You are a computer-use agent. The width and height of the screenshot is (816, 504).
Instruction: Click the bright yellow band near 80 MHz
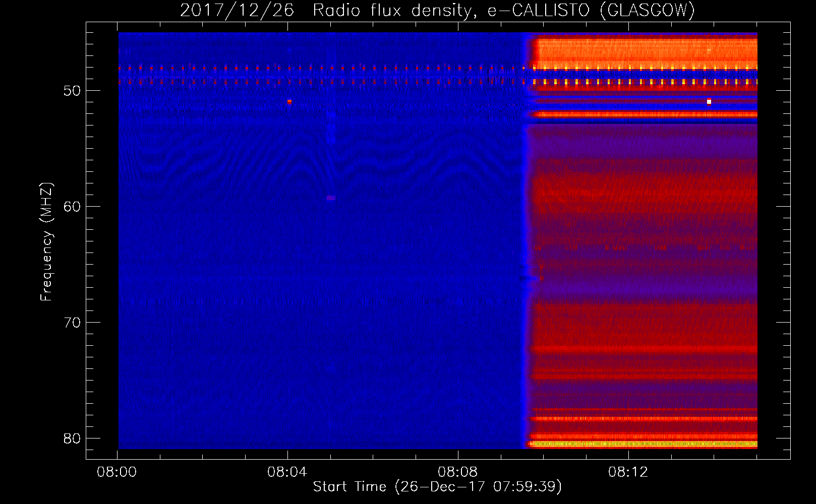(x=643, y=444)
